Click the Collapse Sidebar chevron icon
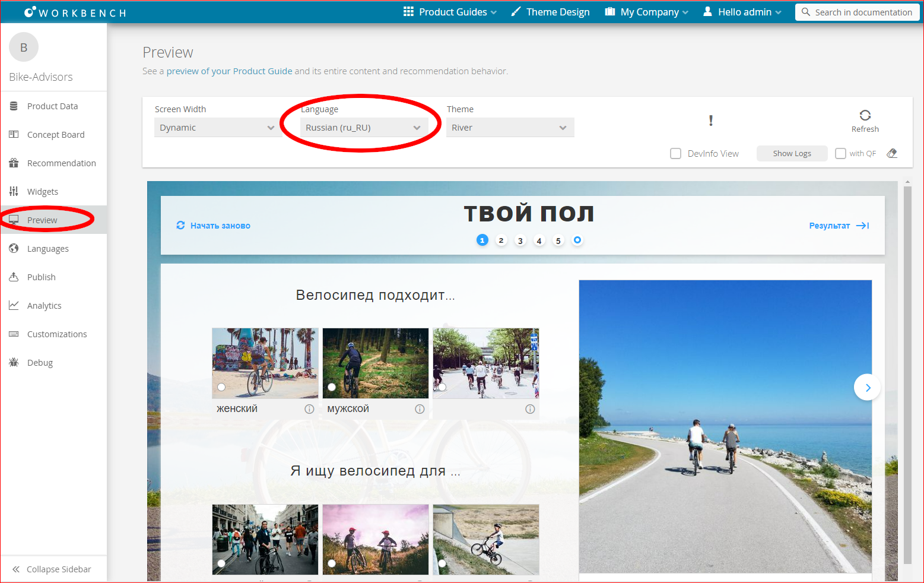The width and height of the screenshot is (924, 583). coord(16,569)
